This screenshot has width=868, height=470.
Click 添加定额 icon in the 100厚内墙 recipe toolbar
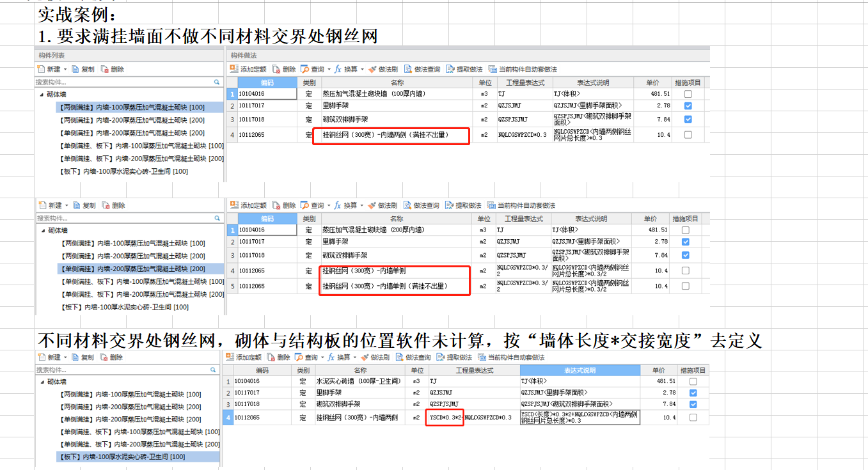click(x=234, y=69)
